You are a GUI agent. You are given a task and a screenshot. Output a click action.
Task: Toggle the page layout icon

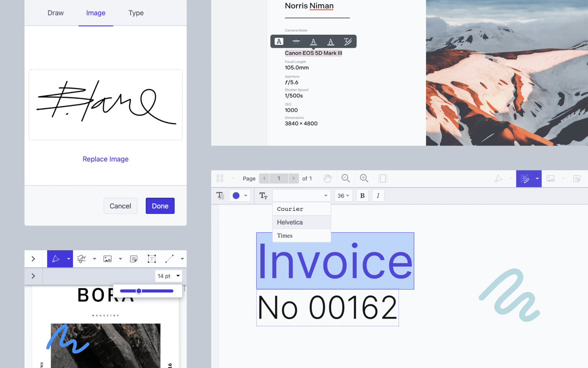[x=383, y=178]
